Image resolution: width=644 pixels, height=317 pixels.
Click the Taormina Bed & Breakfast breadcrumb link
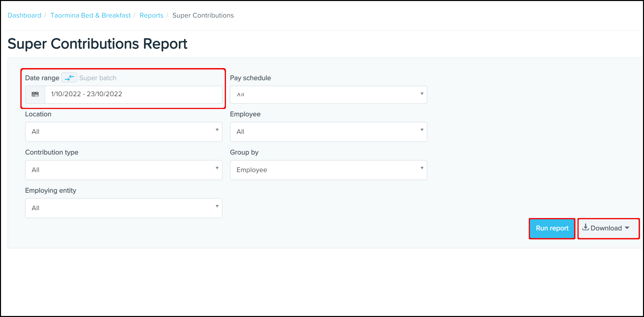point(90,15)
